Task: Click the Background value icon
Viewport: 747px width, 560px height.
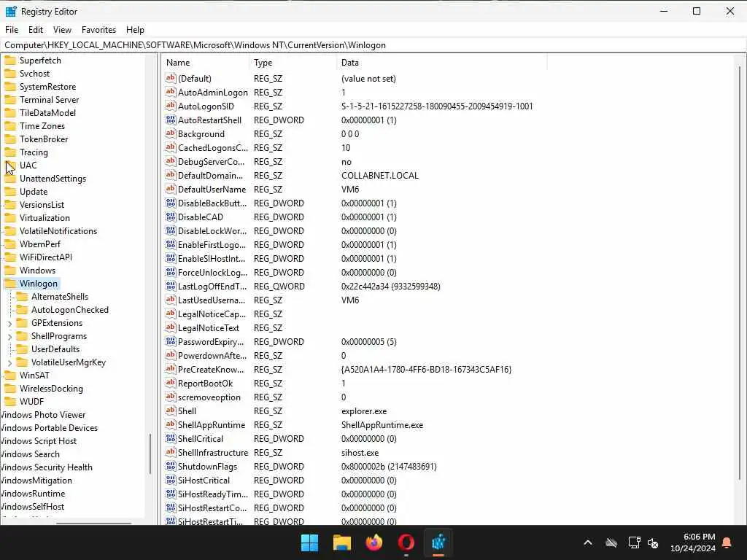Action: [171, 134]
